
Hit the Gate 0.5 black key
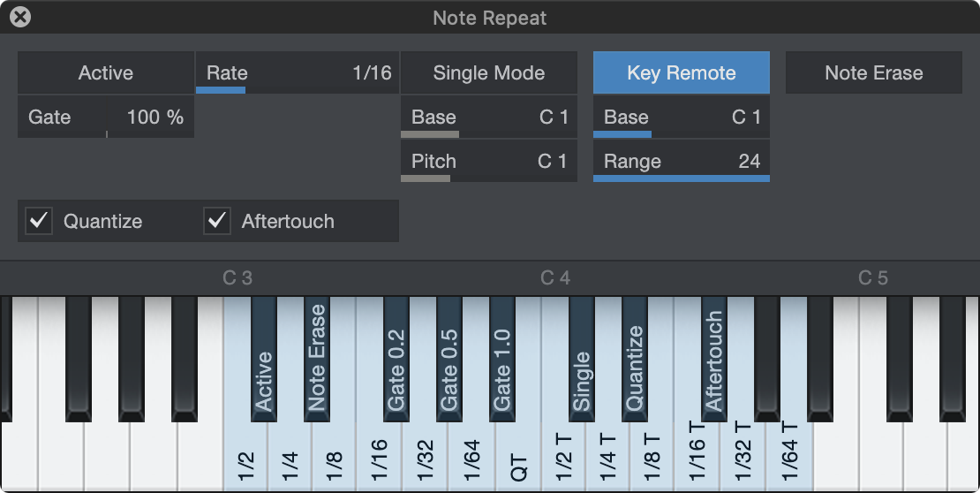pos(449,358)
